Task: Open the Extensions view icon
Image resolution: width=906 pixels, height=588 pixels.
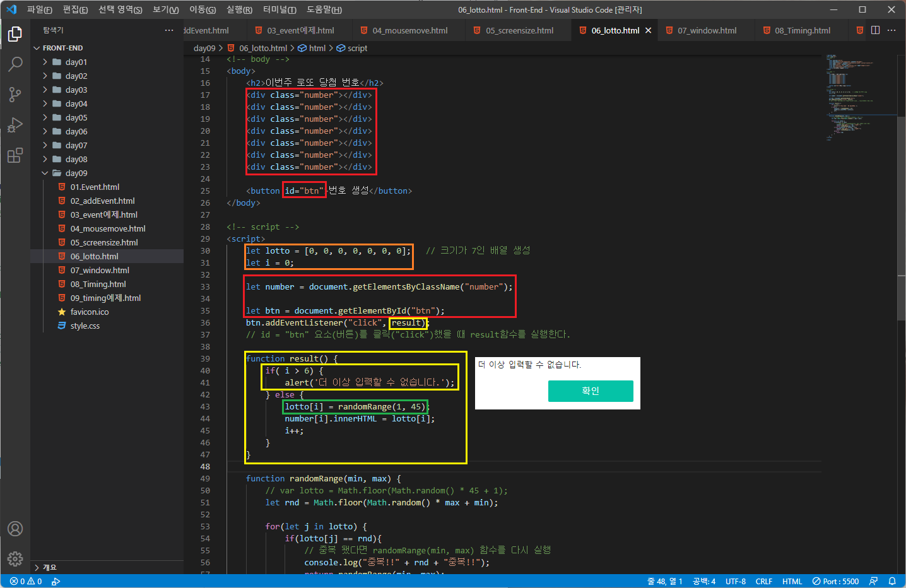Action: click(x=15, y=155)
